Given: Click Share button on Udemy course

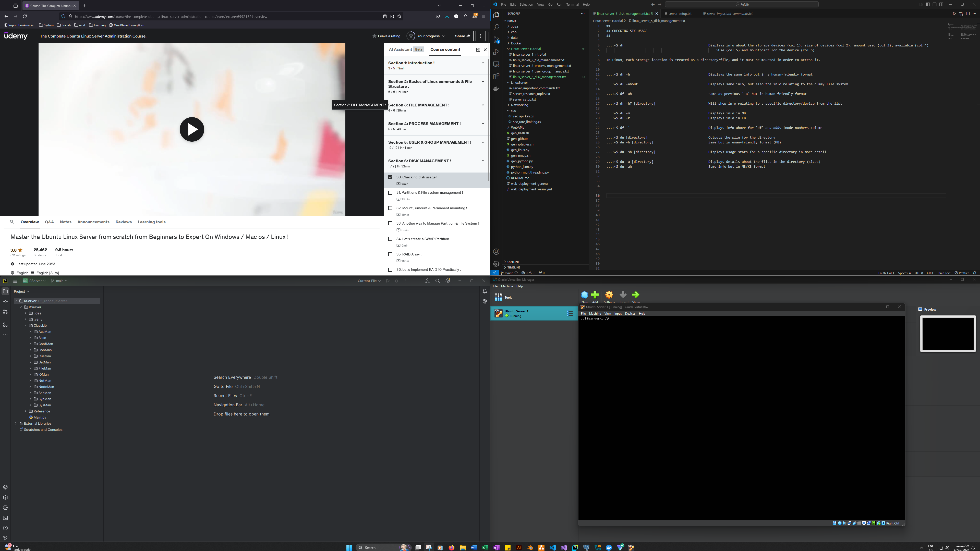Looking at the screenshot, I should [x=463, y=36].
